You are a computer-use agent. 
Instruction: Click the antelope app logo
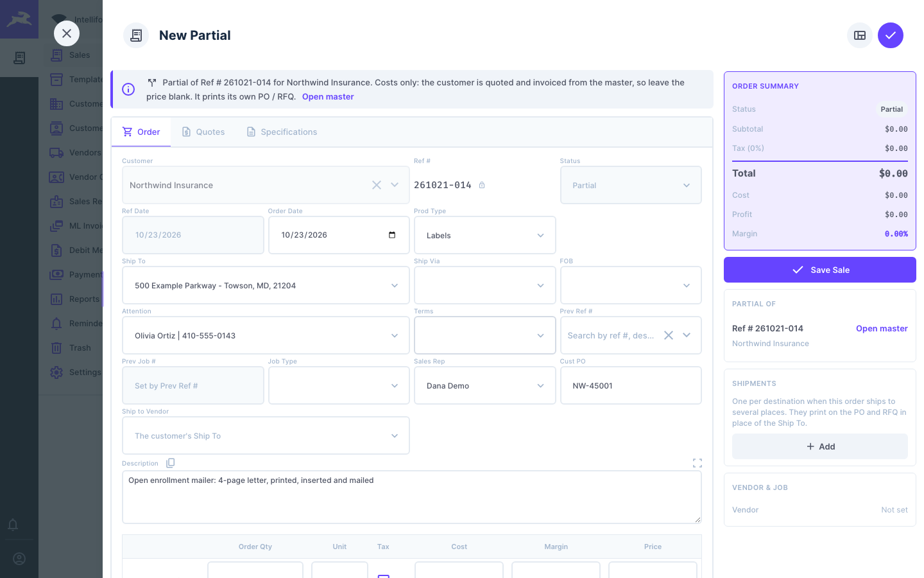coord(19,19)
